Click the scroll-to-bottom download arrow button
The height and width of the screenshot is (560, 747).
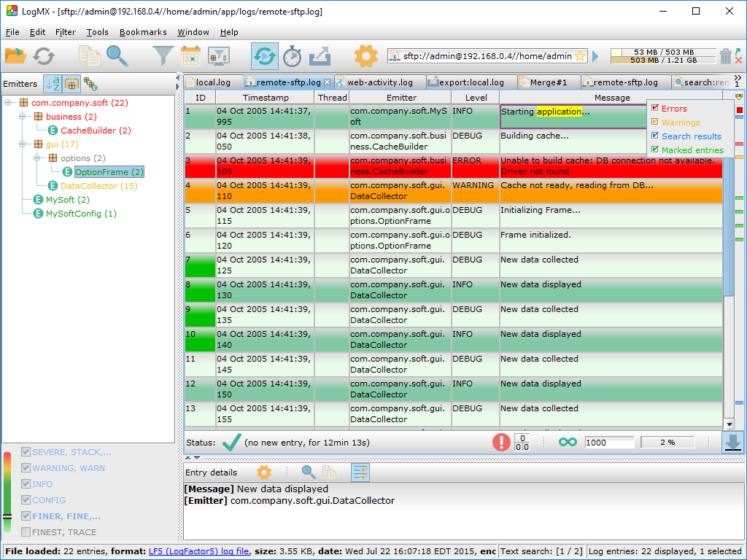point(732,442)
